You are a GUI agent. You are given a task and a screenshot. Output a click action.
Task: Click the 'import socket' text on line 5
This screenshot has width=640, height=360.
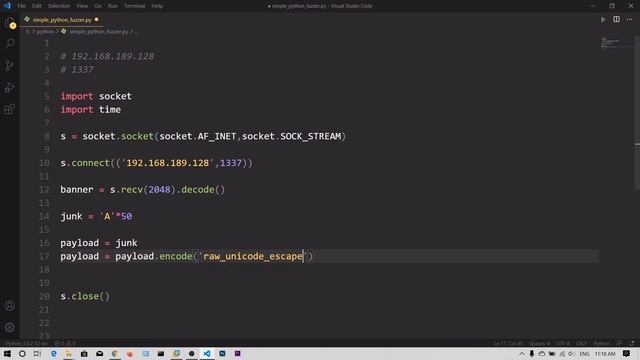click(96, 96)
